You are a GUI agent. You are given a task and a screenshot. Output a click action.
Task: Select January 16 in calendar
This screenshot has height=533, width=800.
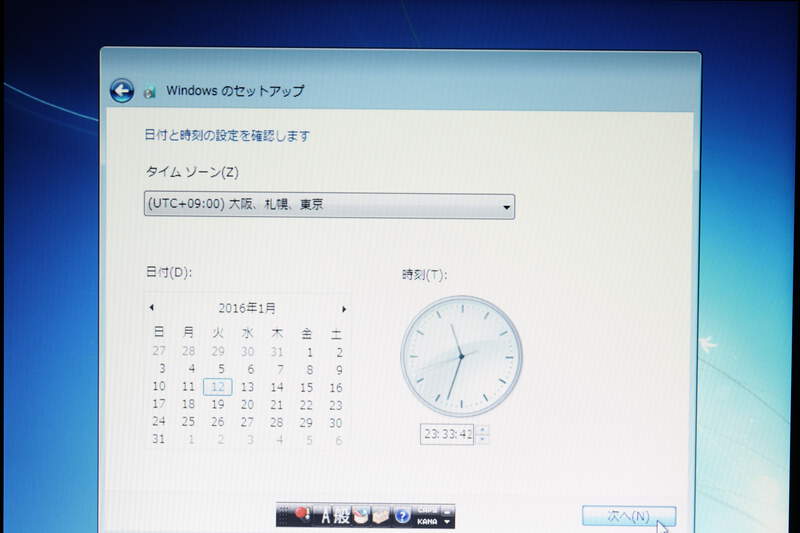pyautogui.click(x=336, y=388)
